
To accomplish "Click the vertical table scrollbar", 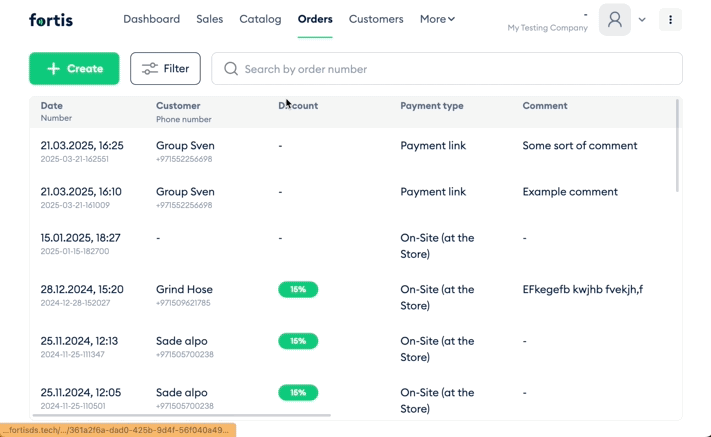I will pyautogui.click(x=677, y=145).
